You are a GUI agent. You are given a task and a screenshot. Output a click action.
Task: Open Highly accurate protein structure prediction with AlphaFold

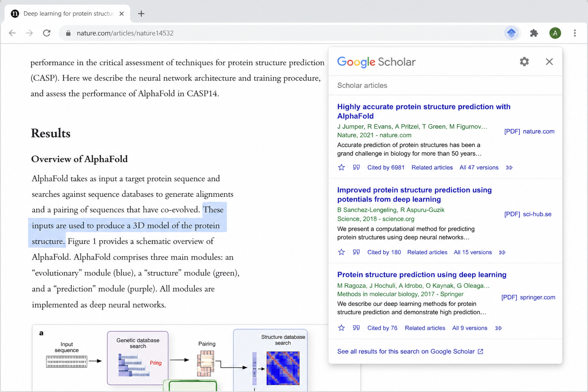coord(424,111)
